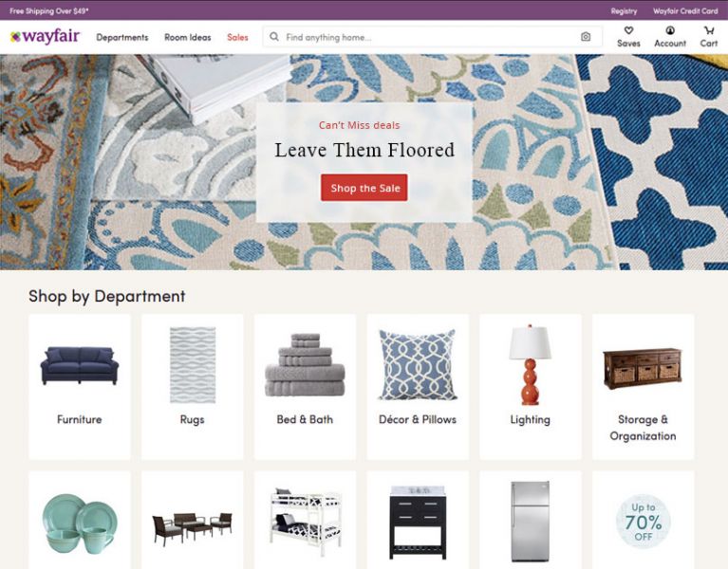This screenshot has height=569, width=728.
Task: Select the Rugs department tile
Action: coord(193,387)
